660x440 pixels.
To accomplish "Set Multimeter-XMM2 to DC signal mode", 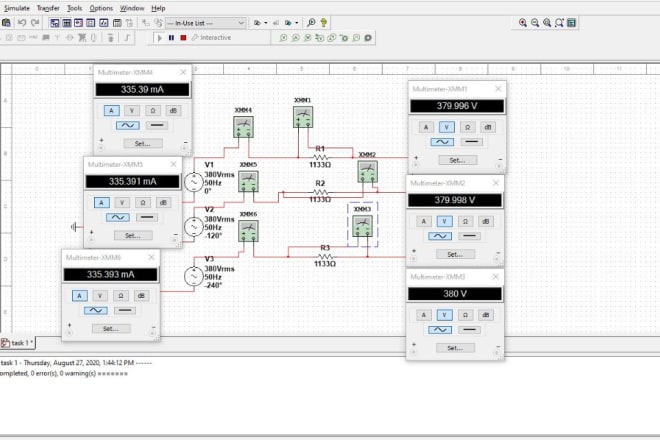I will click(469, 236).
